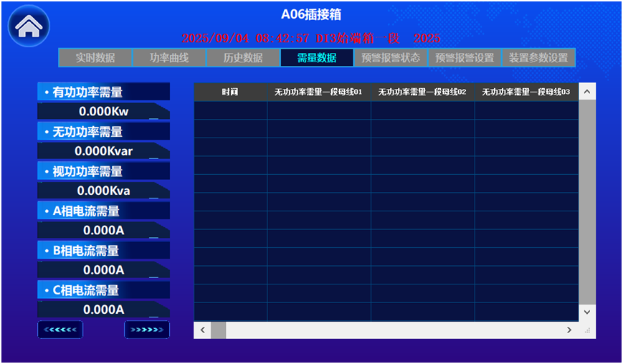Select the 需量数据 tab
623x364 pixels.
[x=317, y=57]
